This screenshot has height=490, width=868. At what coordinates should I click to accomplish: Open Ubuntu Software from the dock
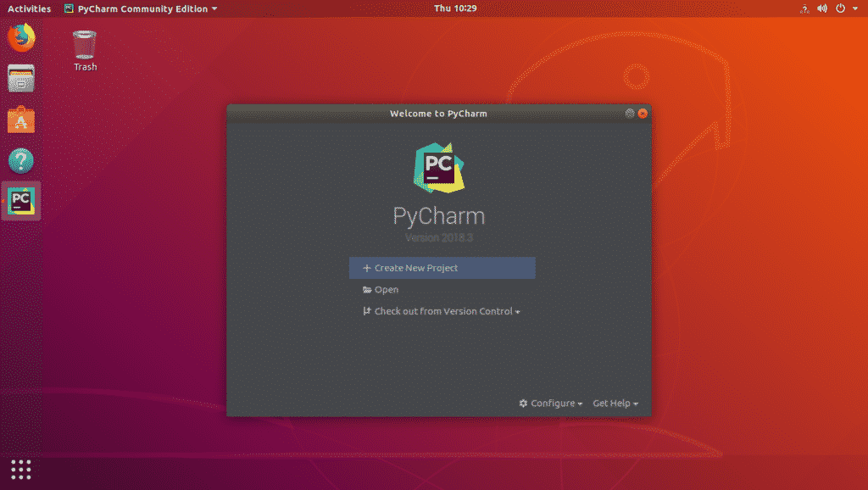(x=20, y=120)
